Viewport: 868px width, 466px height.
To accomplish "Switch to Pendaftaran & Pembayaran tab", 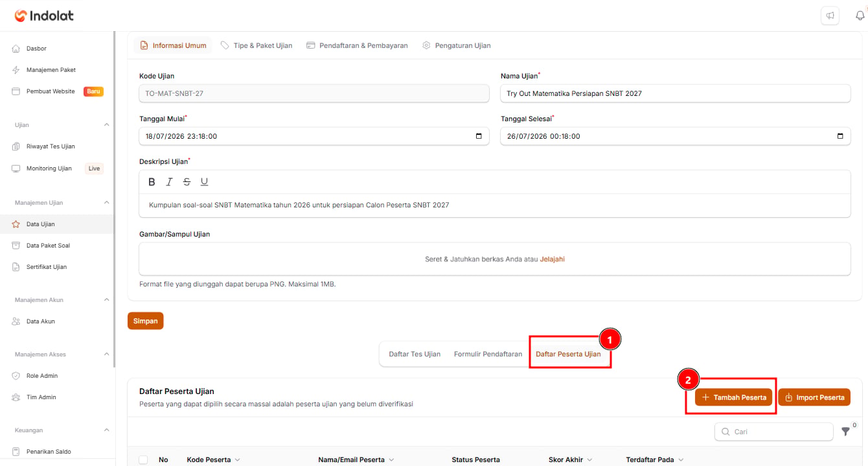I will [x=357, y=45].
